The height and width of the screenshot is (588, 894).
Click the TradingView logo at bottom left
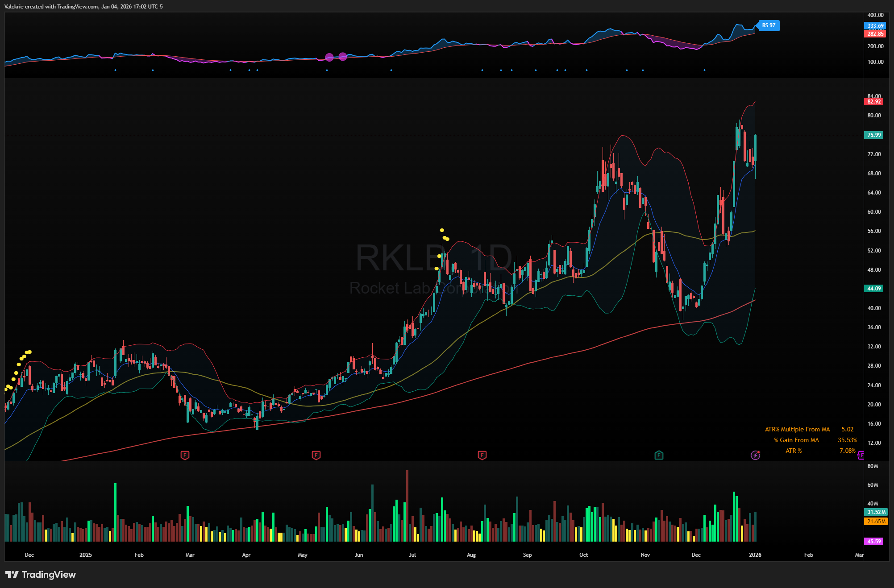click(x=41, y=574)
